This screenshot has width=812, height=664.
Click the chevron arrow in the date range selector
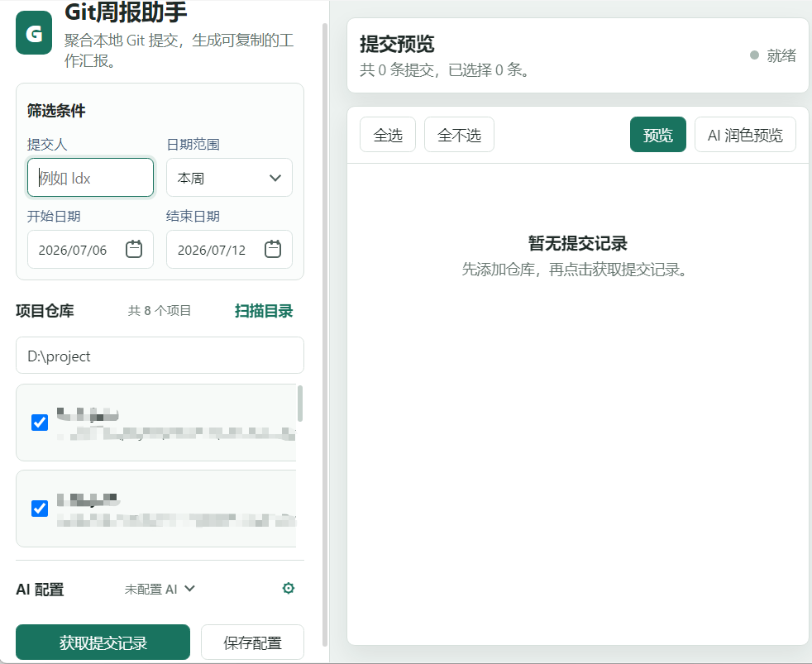pyautogui.click(x=275, y=178)
